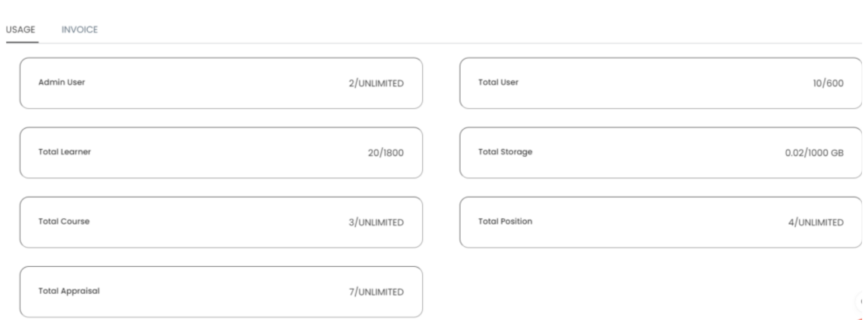Click the Total Storage label
The height and width of the screenshot is (320, 868).
tap(505, 152)
